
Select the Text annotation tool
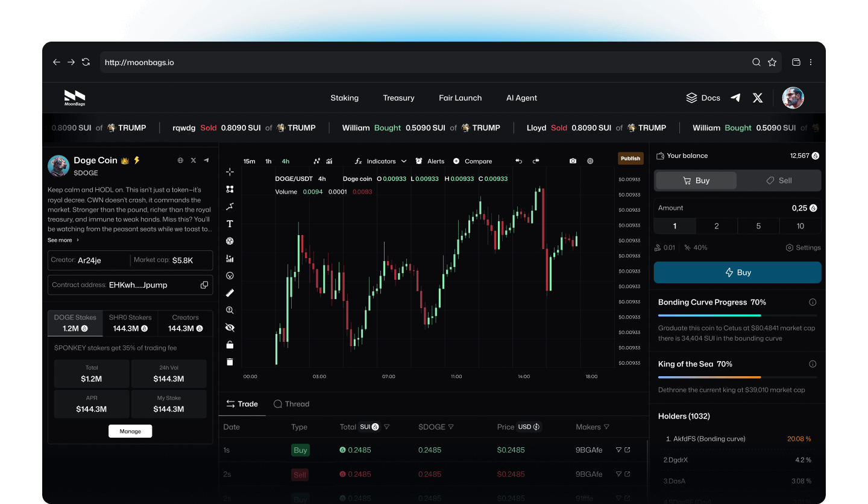click(x=230, y=224)
